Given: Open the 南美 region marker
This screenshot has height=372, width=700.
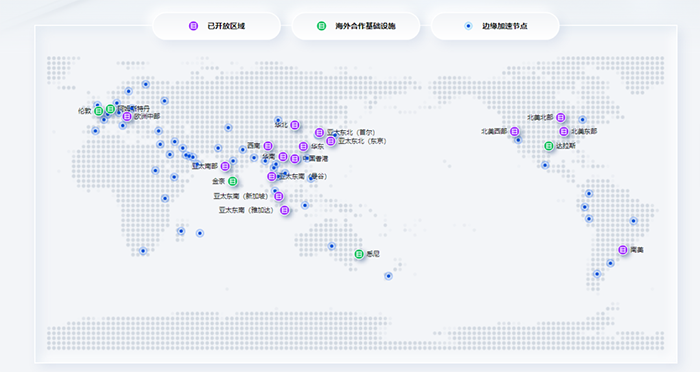Looking at the screenshot, I should coord(623,250).
